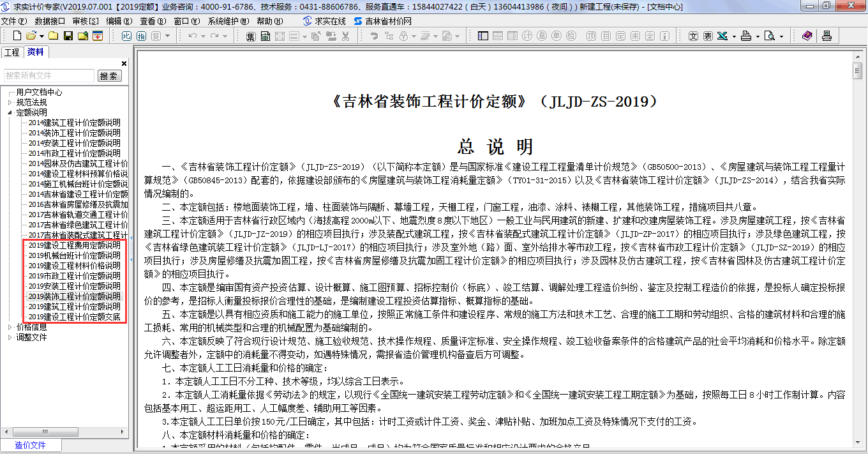Select 2019装饰工程计价定额说明
Image resolution: width=868 pixels, height=454 pixels.
click(x=74, y=296)
